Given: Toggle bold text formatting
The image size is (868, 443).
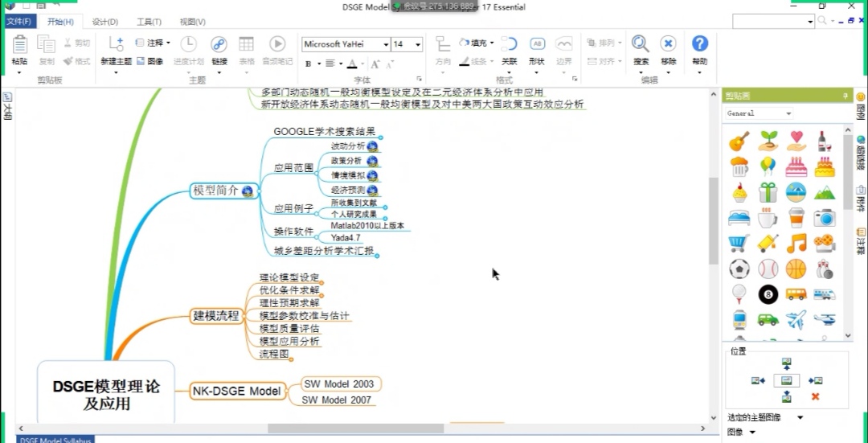Looking at the screenshot, I should tap(308, 64).
